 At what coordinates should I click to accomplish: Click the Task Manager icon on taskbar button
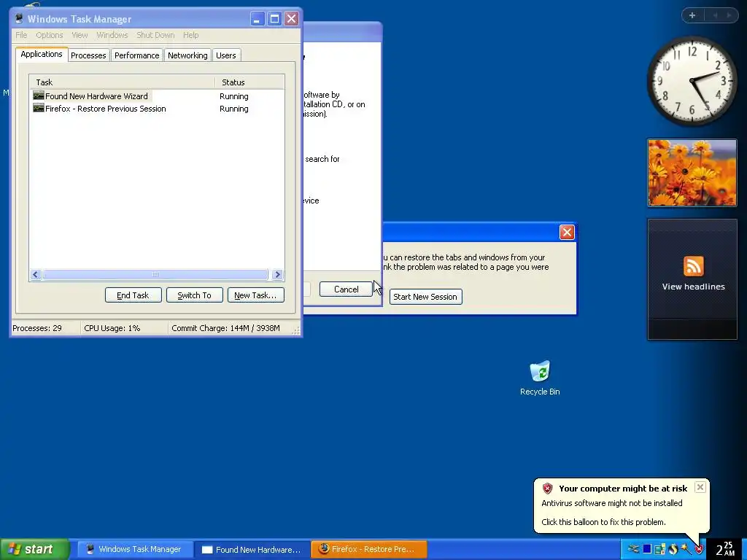point(90,549)
